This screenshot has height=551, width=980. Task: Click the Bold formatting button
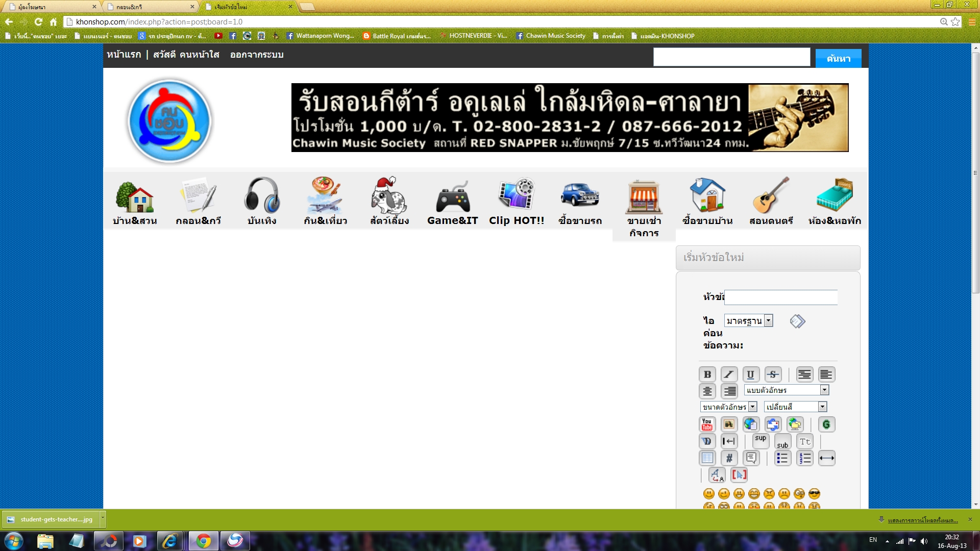coord(707,374)
